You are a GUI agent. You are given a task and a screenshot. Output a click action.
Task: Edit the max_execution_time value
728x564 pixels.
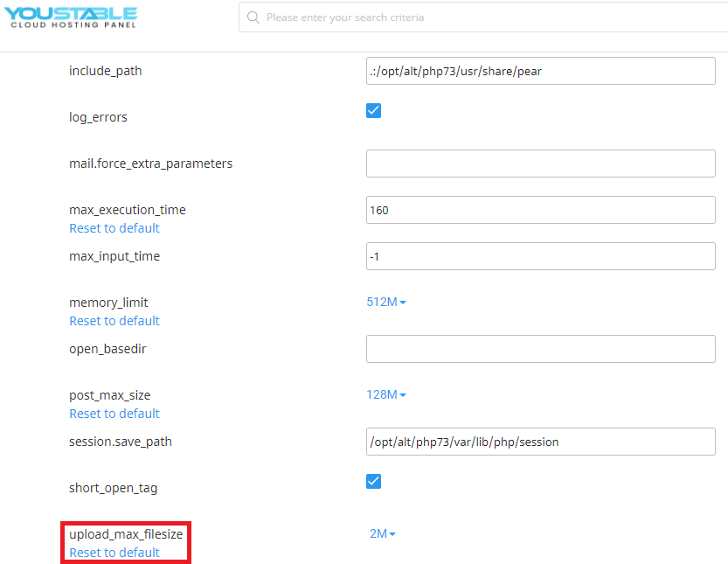click(540, 210)
